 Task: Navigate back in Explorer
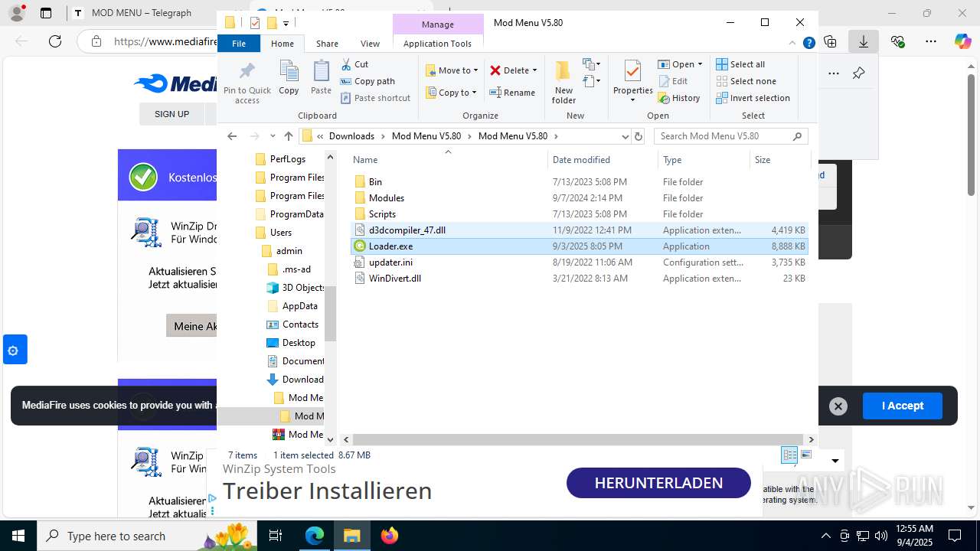pos(232,136)
